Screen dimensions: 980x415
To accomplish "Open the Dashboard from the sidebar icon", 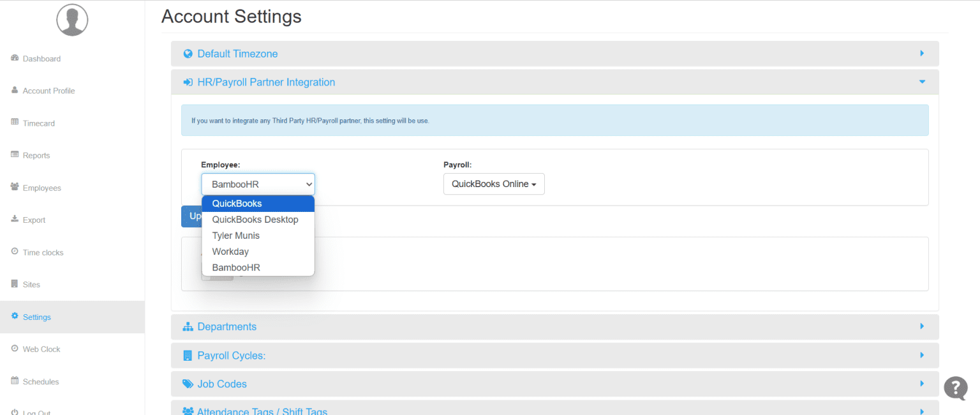I will [x=15, y=58].
